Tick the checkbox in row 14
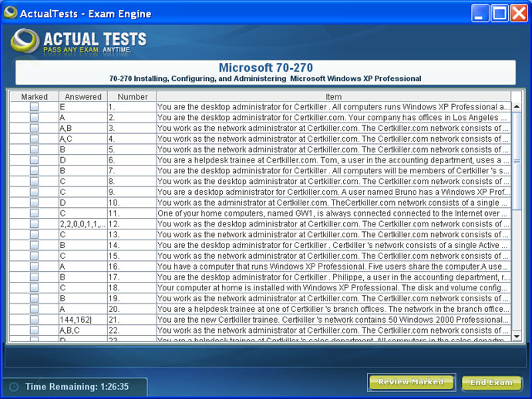This screenshot has height=399, width=532. tap(34, 245)
